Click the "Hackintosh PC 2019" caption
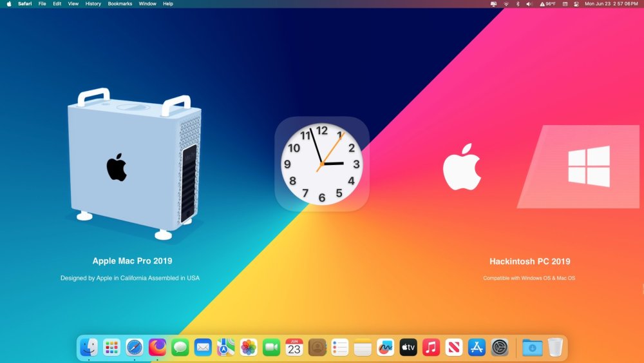This screenshot has width=644, height=363. (x=530, y=261)
